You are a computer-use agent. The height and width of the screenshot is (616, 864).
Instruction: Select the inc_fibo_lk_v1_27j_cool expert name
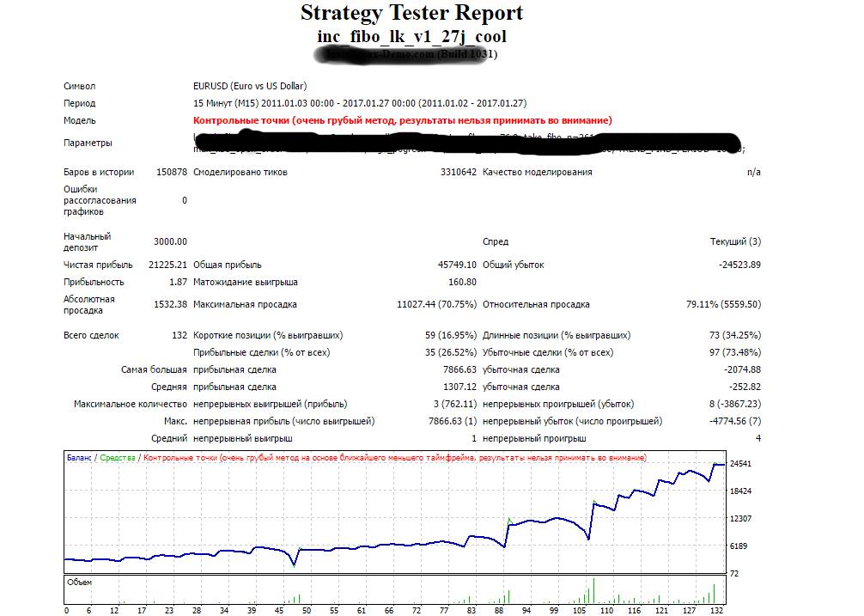[x=411, y=36]
